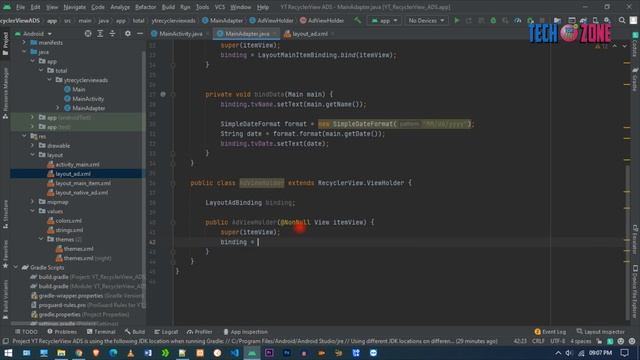Run the app with the green play button

(457, 20)
